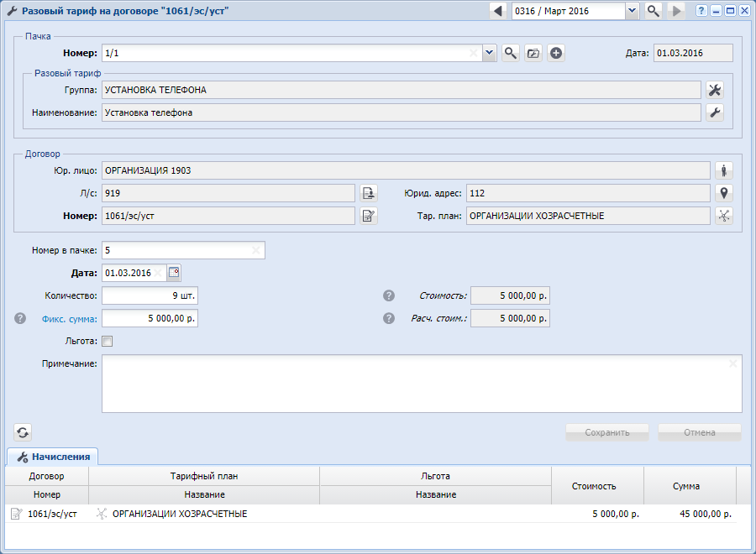Open one-time tariff wrench icon next to Наименование
The height and width of the screenshot is (554, 756).
tap(715, 112)
